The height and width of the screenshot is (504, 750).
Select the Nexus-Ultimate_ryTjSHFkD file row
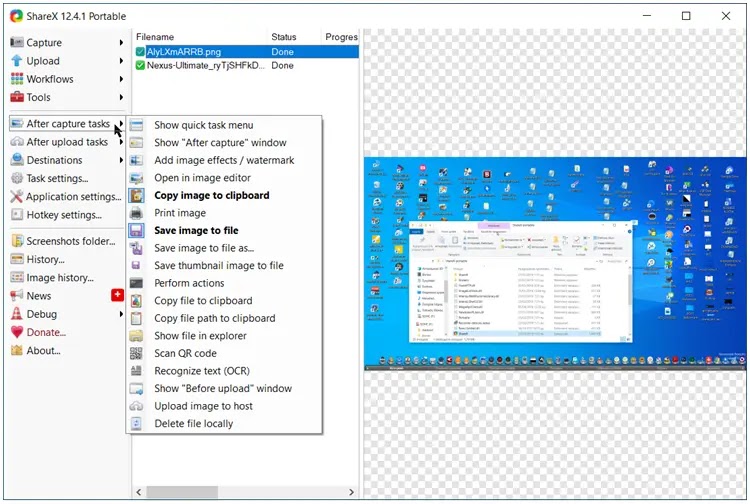(x=246, y=66)
